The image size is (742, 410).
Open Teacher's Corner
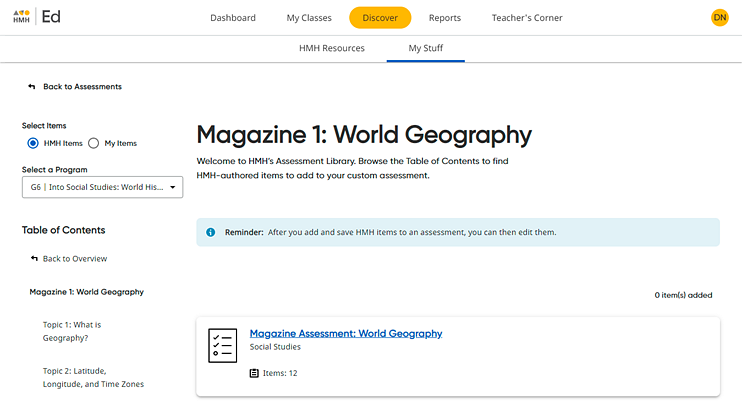click(527, 18)
